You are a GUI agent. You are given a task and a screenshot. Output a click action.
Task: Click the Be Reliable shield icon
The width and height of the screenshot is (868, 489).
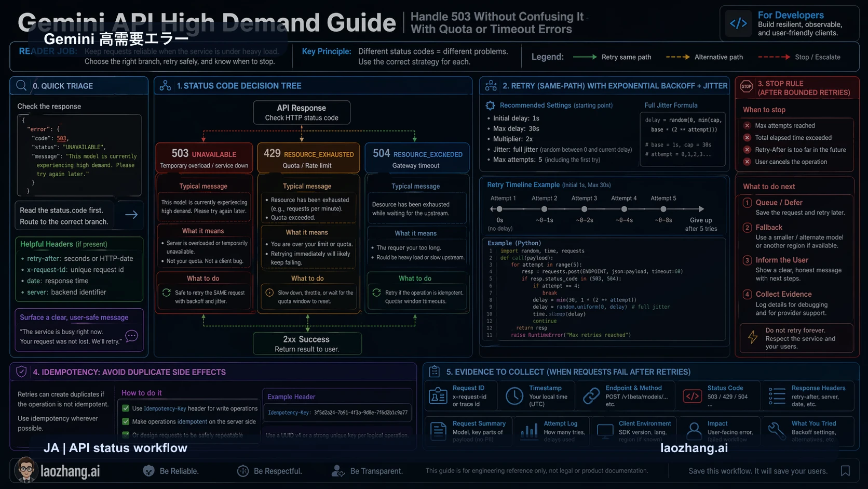tap(149, 471)
